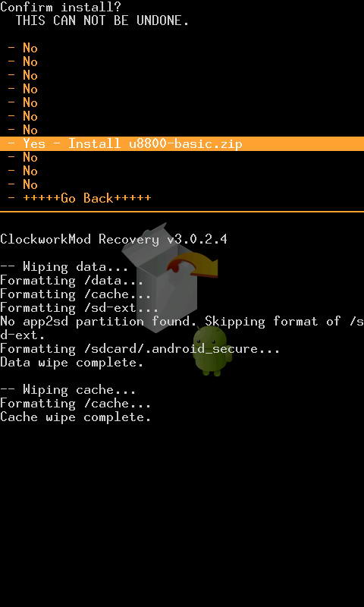Choose the +++++Go Back+++++ entry
Viewport: 364px width, 607px height.
pyautogui.click(x=79, y=198)
